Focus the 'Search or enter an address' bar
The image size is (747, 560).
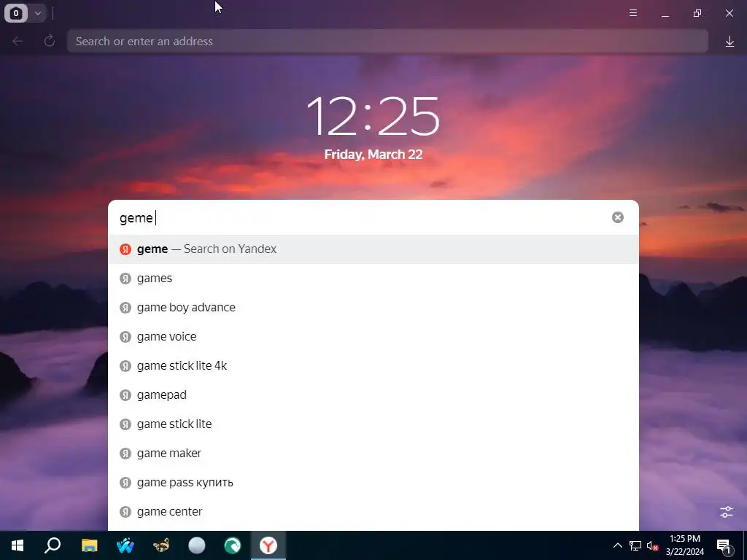tap(387, 42)
